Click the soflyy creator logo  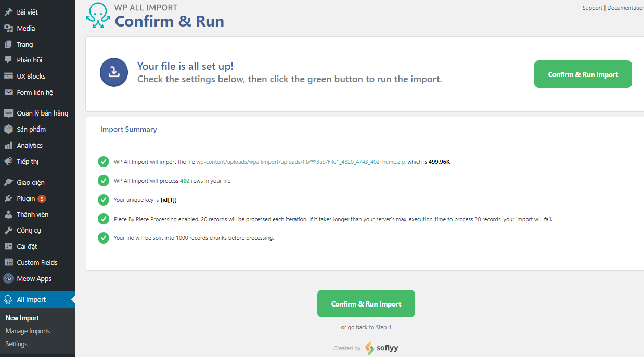[x=382, y=348]
